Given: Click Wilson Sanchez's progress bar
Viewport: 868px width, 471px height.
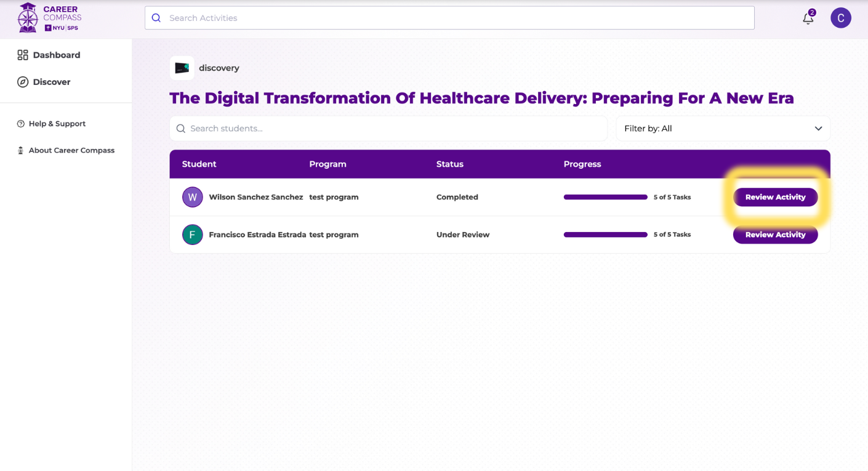Looking at the screenshot, I should click(605, 198).
